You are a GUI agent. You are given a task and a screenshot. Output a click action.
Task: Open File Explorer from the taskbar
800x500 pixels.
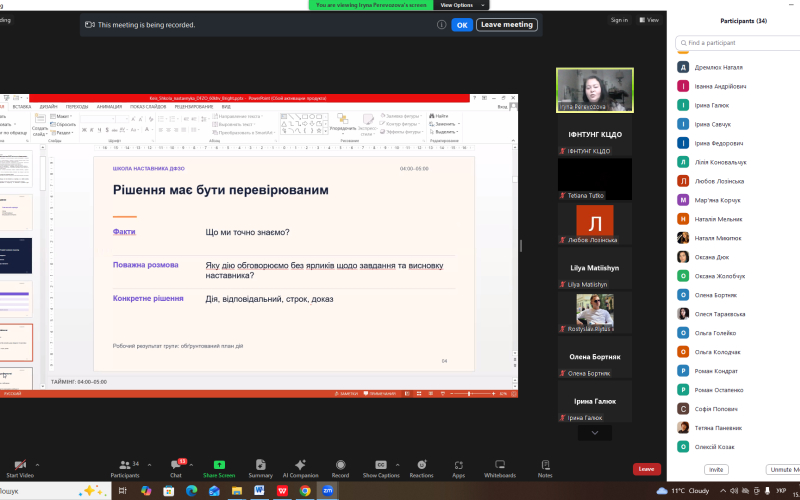click(x=237, y=491)
